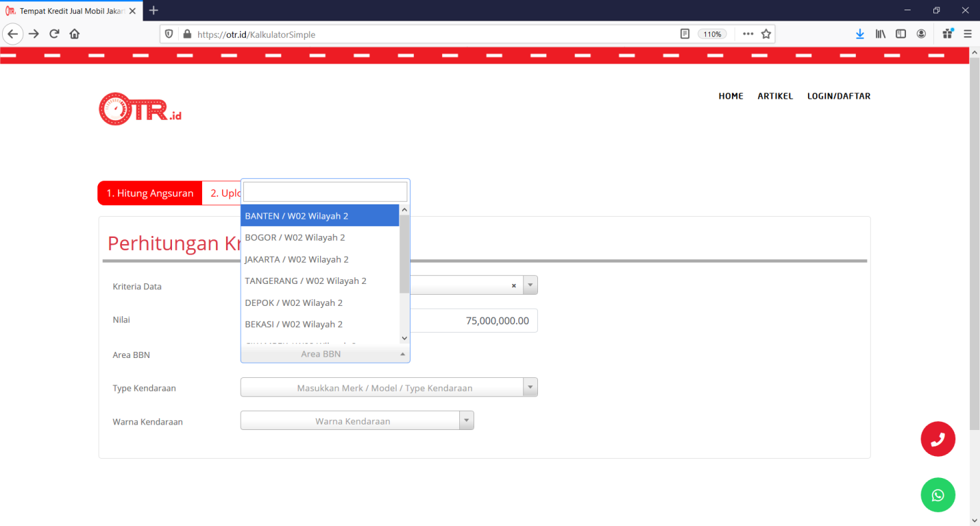The height and width of the screenshot is (526, 980).
Task: Open the Type Kendaraan dropdown
Action: pyautogui.click(x=389, y=387)
